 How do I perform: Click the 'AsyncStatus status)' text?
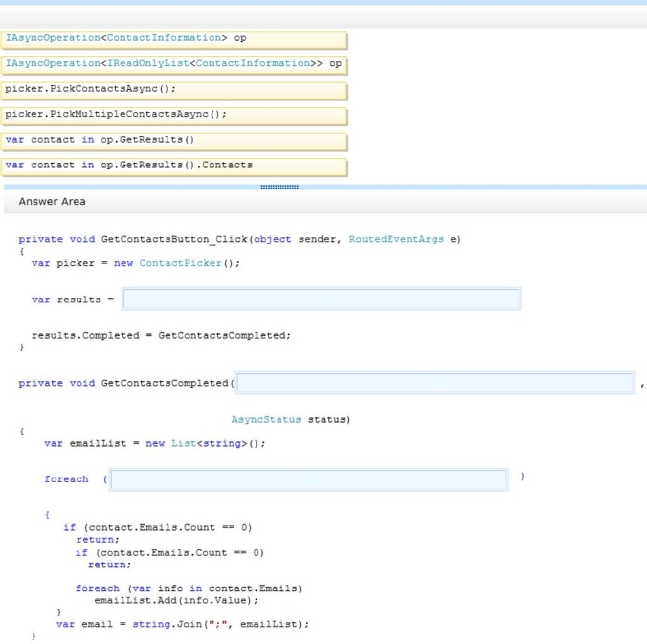coord(291,419)
